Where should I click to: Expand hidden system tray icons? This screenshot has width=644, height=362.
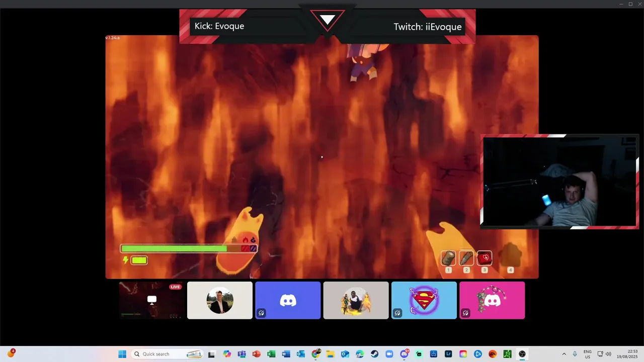563,354
